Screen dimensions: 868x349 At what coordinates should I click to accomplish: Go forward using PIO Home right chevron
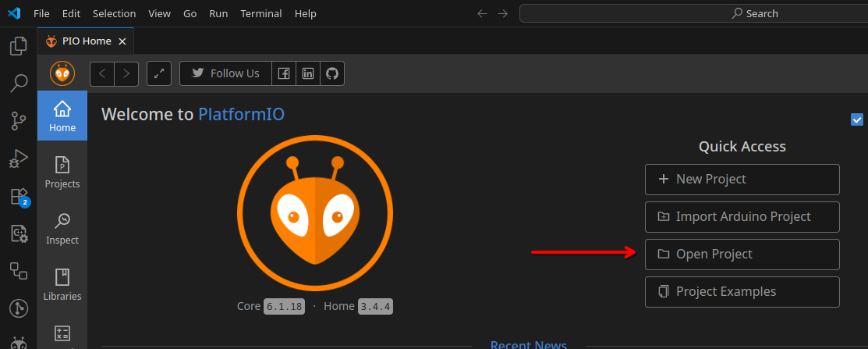tap(126, 73)
